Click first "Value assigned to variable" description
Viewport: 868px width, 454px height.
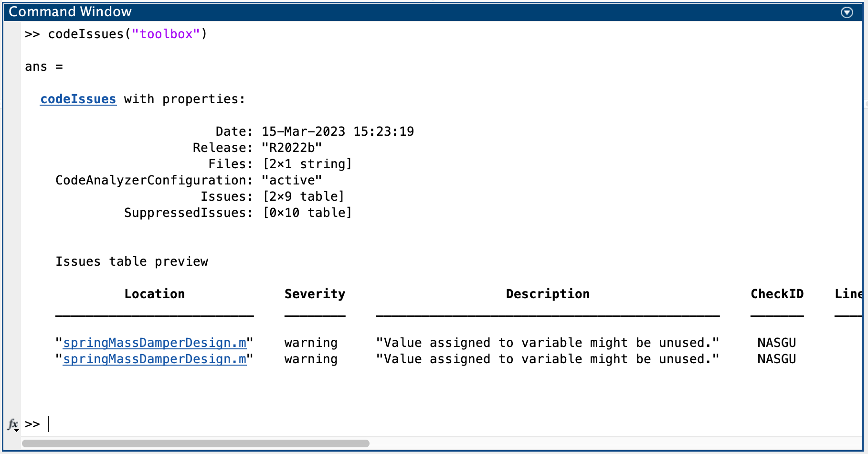(x=548, y=343)
